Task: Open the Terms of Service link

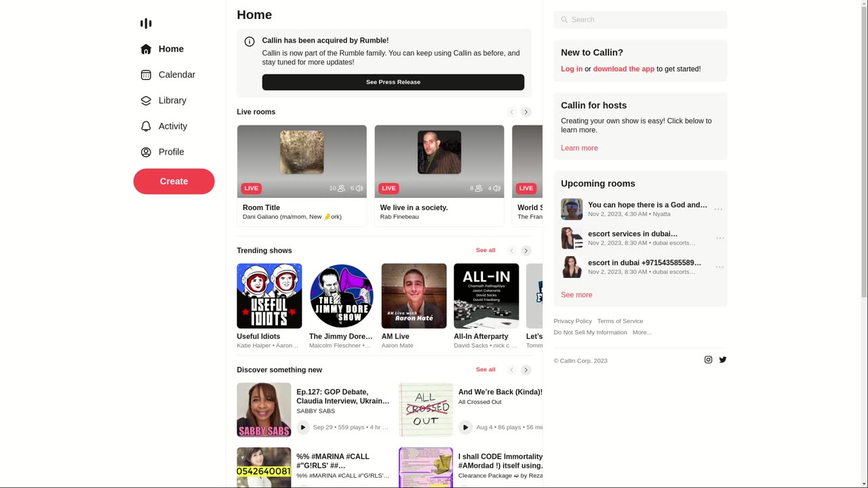Action: pyautogui.click(x=620, y=321)
